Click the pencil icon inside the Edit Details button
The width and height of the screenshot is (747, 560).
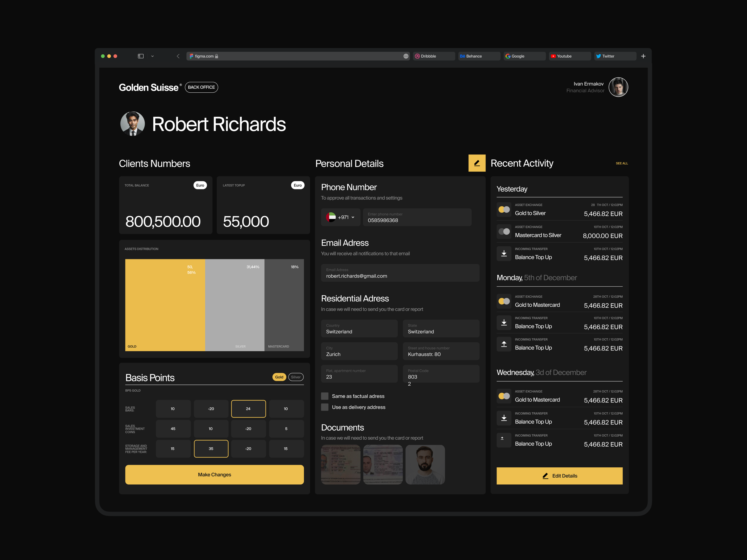tap(545, 476)
